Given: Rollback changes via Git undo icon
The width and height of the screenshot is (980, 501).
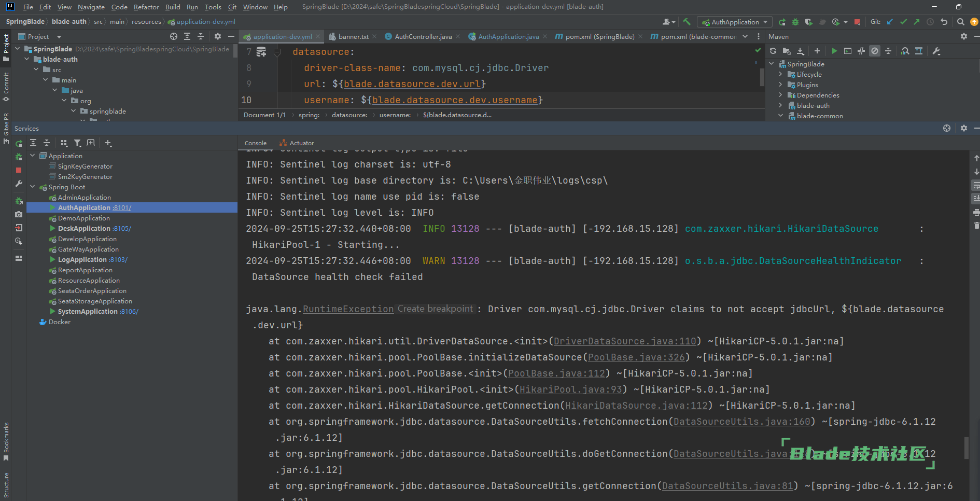Looking at the screenshot, I should 944,22.
